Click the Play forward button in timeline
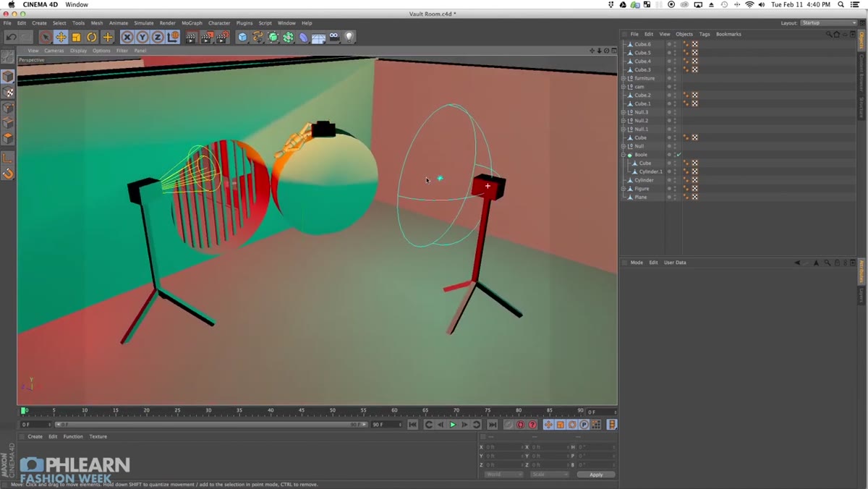 click(x=453, y=425)
